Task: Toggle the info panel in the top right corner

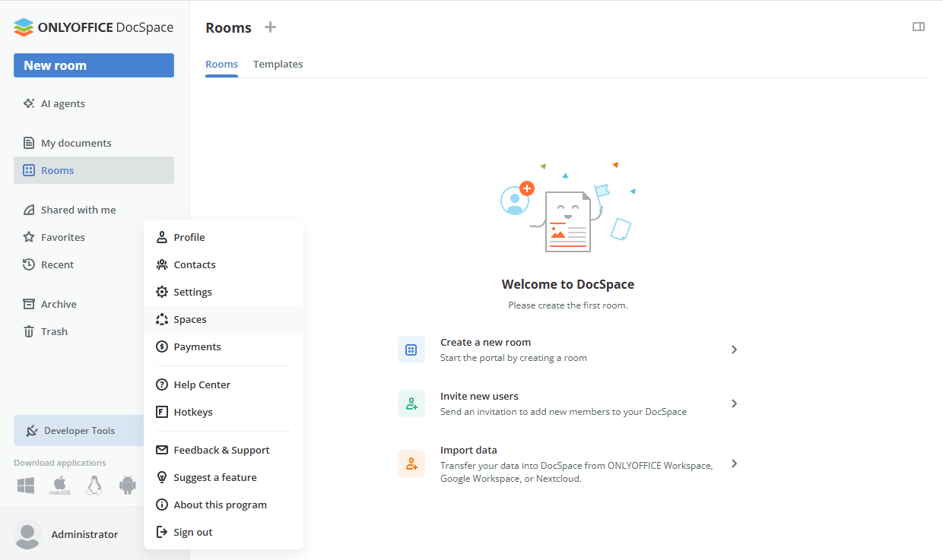Action: [918, 27]
